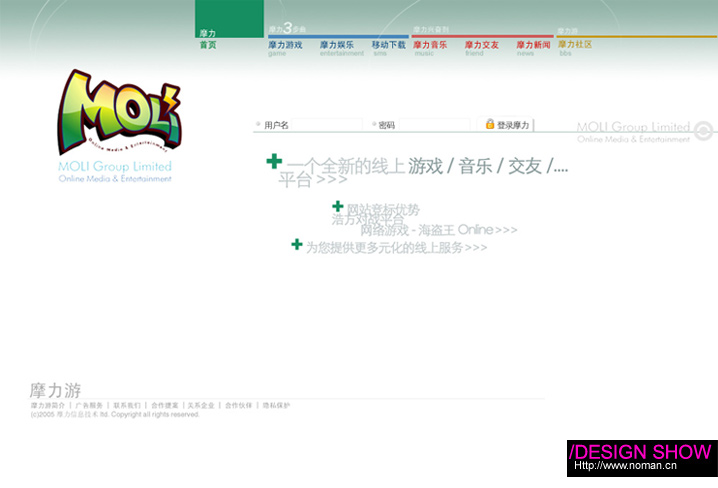
Task: Click the circular emblem next to MOLI Group Limited
Action: [703, 130]
